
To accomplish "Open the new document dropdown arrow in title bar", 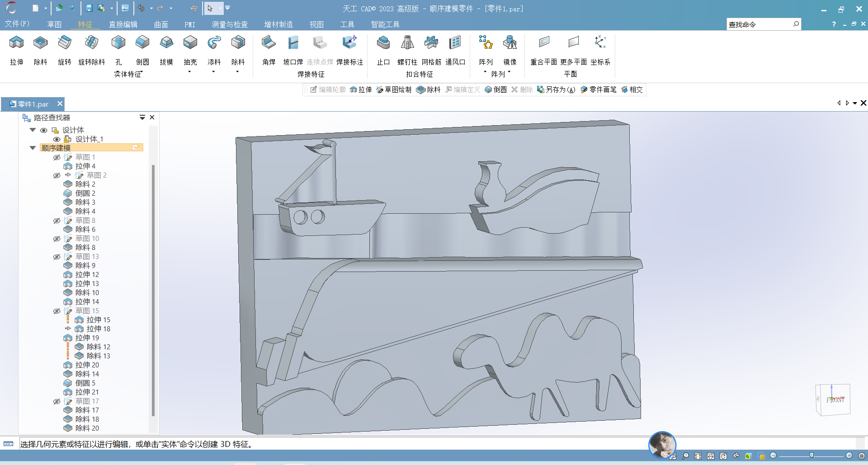I will tap(45, 8).
